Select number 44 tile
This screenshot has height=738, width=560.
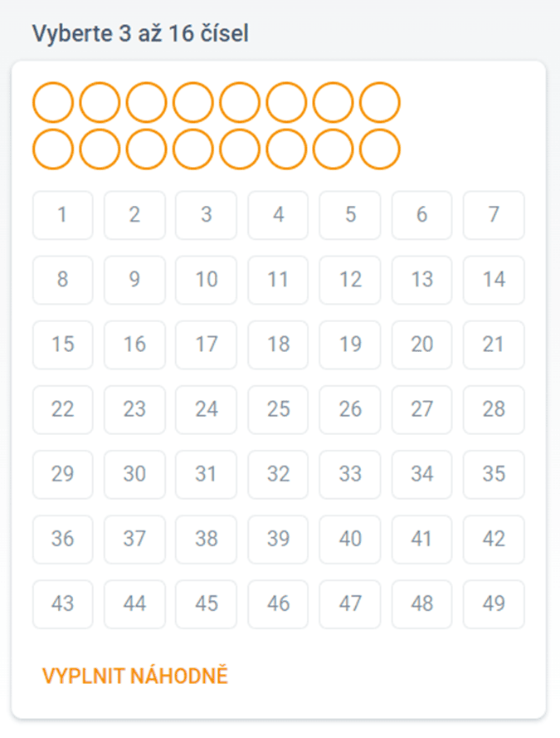point(134,604)
